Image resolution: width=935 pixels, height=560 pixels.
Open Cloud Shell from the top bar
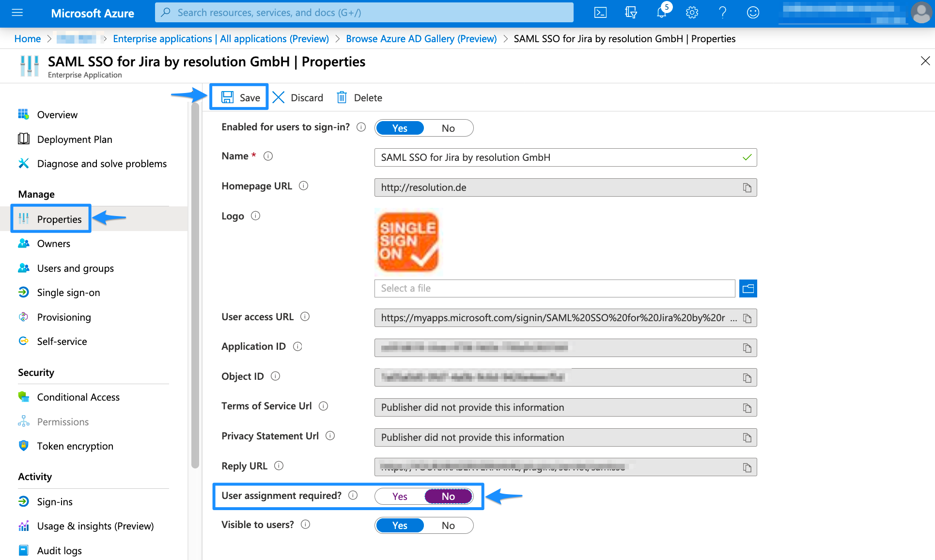tap(600, 13)
